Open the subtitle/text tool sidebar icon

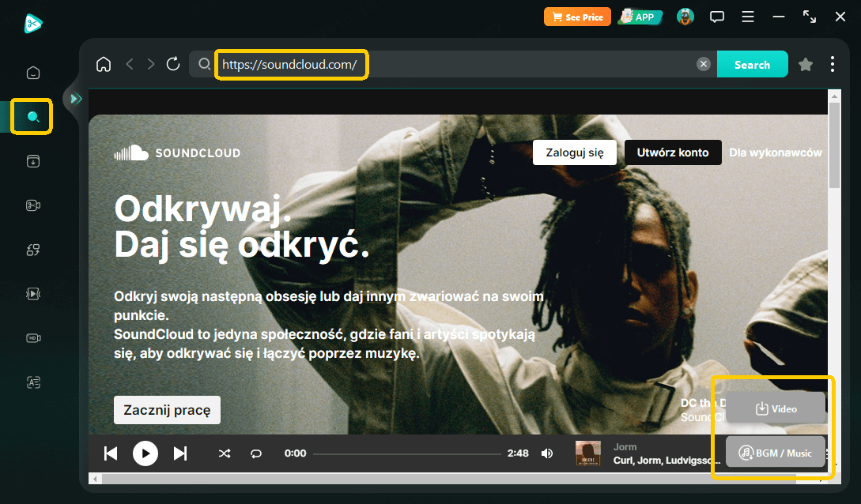click(33, 382)
